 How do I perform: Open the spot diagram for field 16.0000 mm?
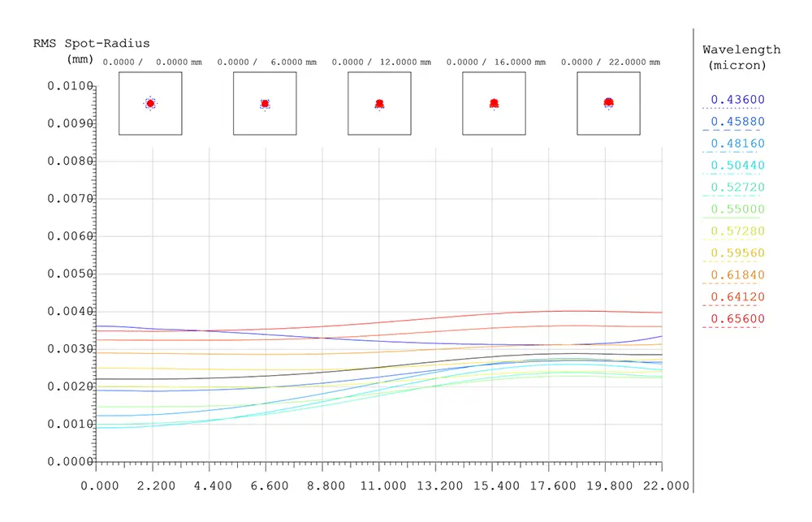click(494, 104)
